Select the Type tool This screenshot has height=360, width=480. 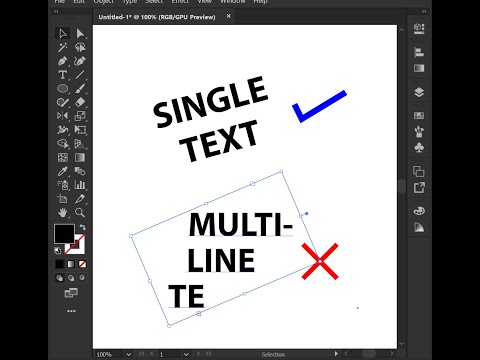[63, 75]
